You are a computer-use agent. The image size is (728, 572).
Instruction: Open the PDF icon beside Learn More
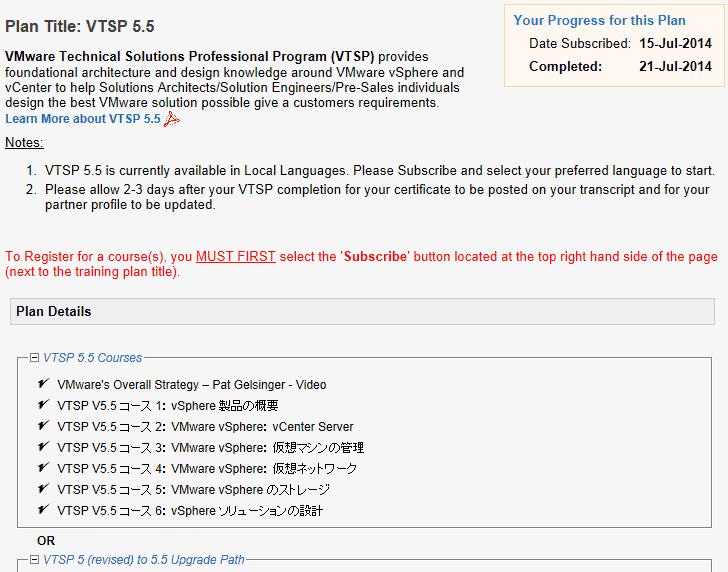[x=172, y=119]
